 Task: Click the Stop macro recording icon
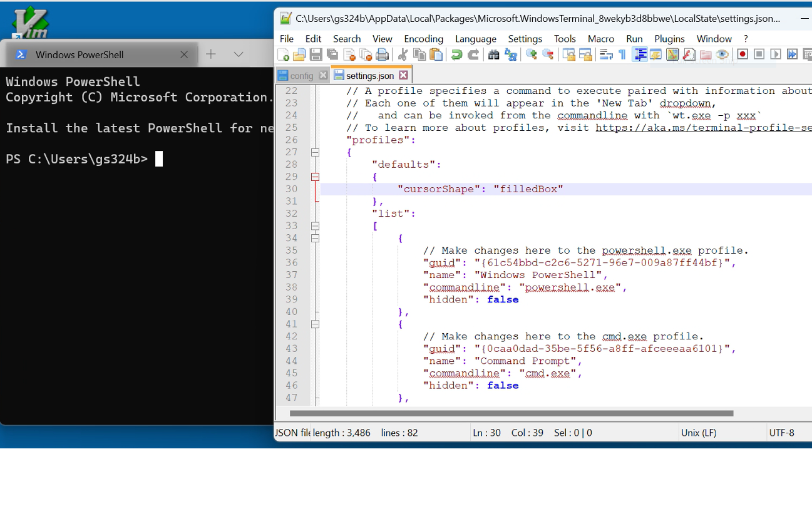[x=759, y=54]
